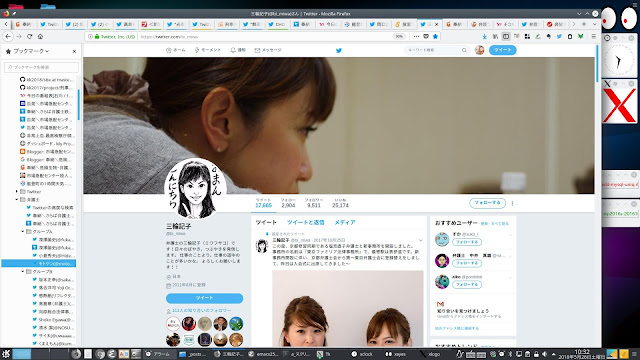
Task: Focus the bookmark search field in the sidebar
Action: 41,67
